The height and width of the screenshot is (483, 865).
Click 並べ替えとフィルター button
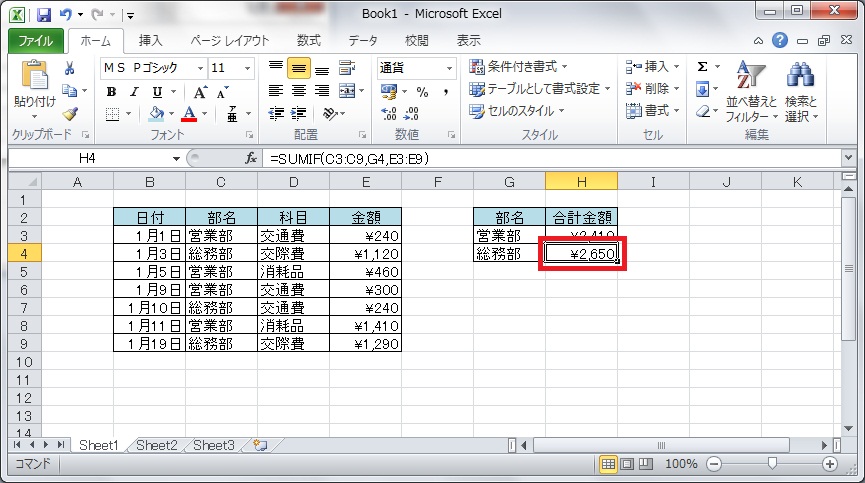751,92
